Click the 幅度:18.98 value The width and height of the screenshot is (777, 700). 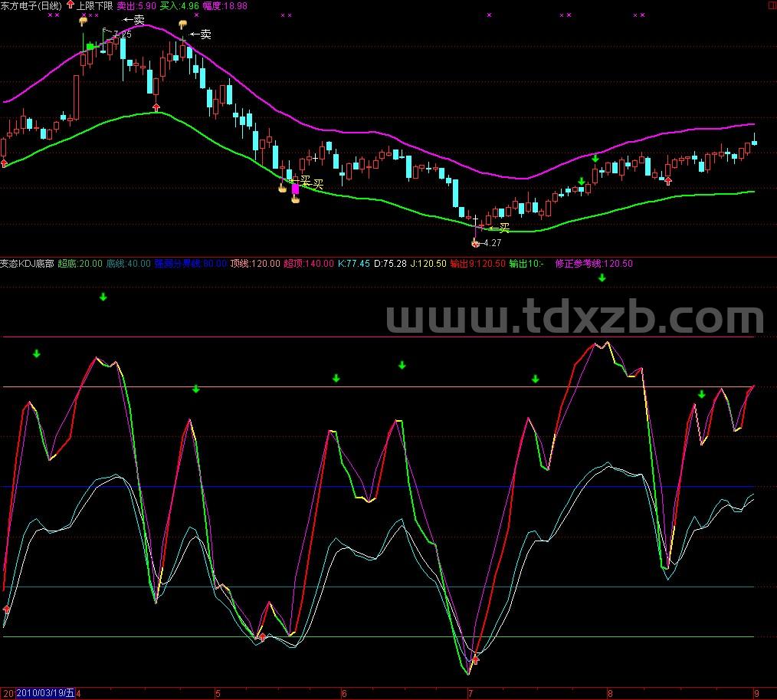pyautogui.click(x=225, y=5)
